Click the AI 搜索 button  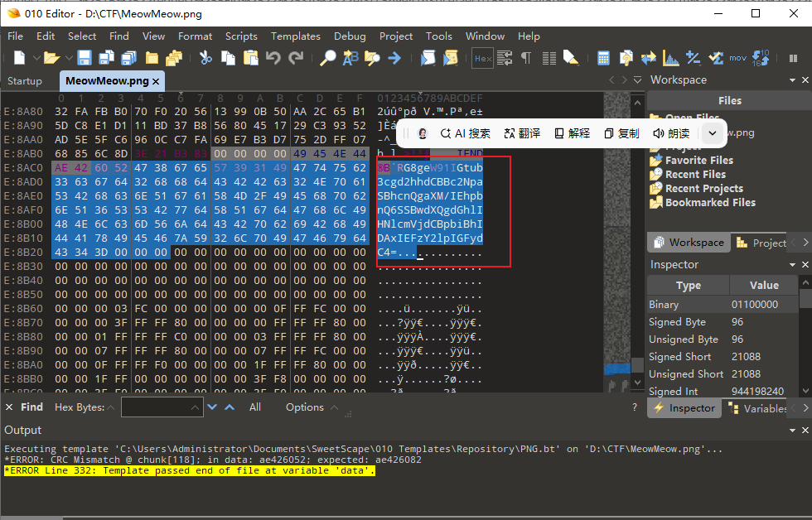465,133
